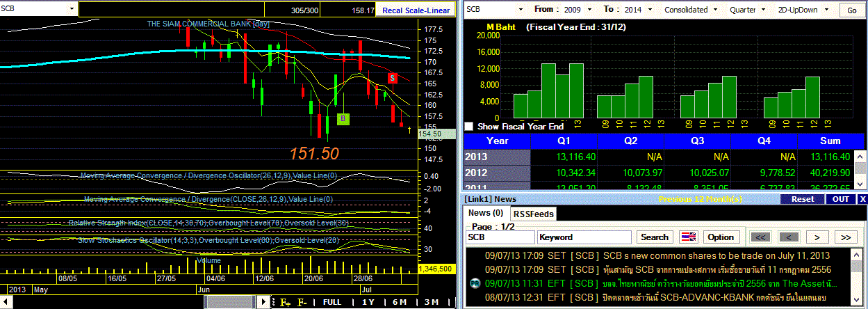
Task: Click the Previous 12 Month(s) label
Action: coord(701,199)
